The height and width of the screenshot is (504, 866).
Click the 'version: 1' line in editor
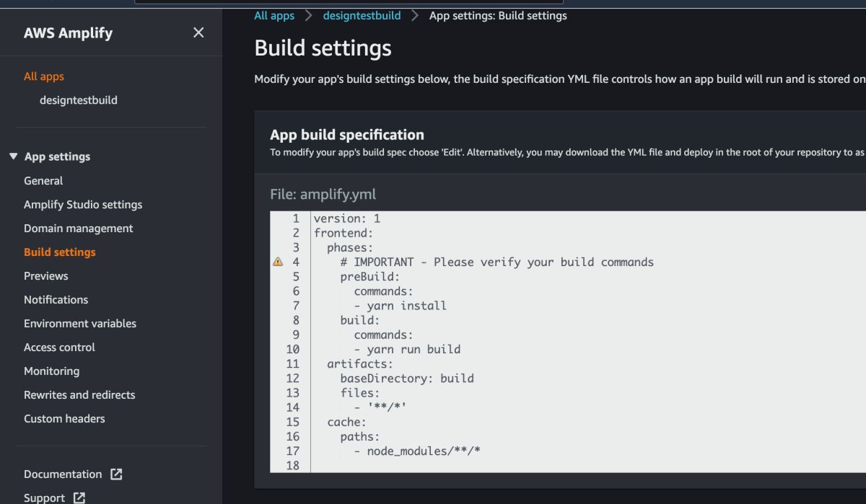(x=347, y=218)
